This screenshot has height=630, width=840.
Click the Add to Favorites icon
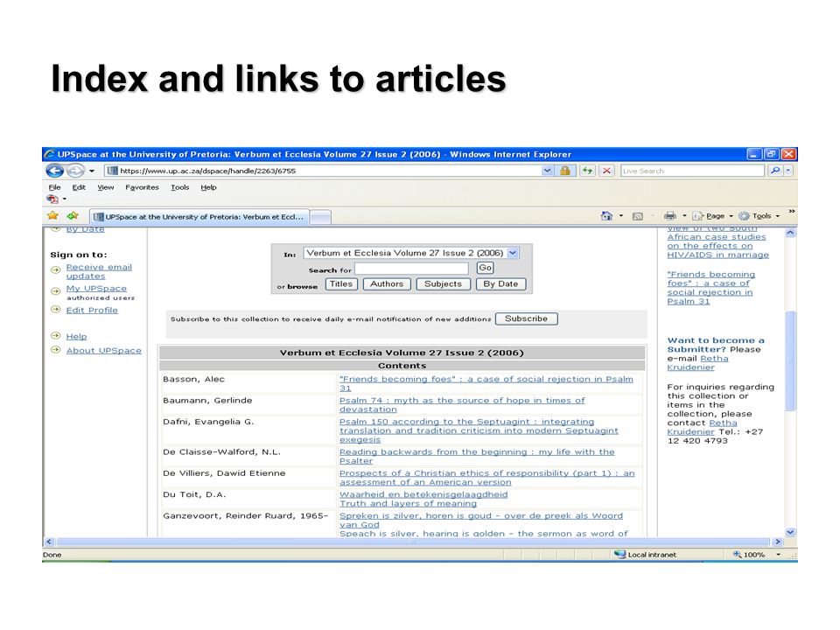pyautogui.click(x=73, y=216)
